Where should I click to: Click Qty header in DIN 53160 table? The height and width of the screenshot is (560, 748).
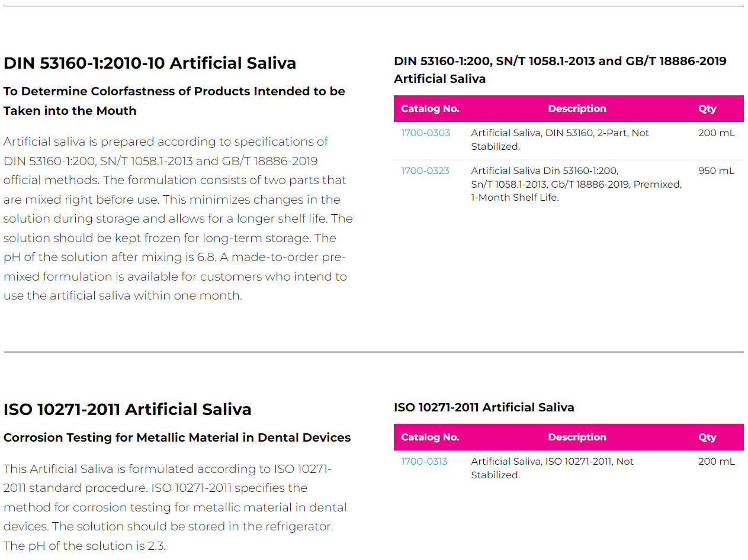707,109
